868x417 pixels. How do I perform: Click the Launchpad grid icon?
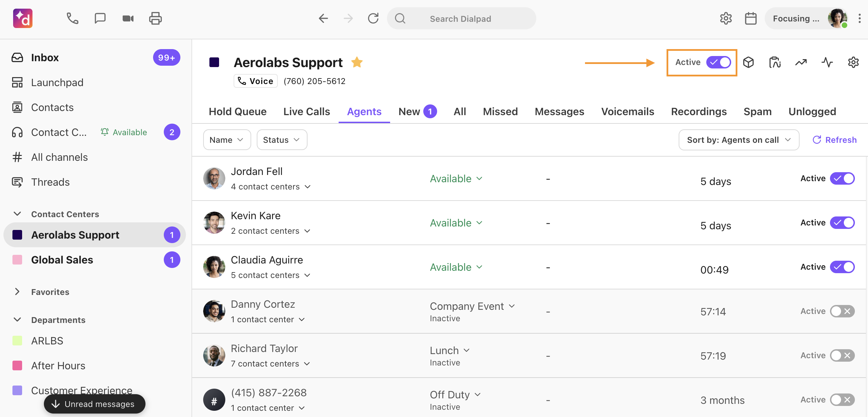(17, 82)
